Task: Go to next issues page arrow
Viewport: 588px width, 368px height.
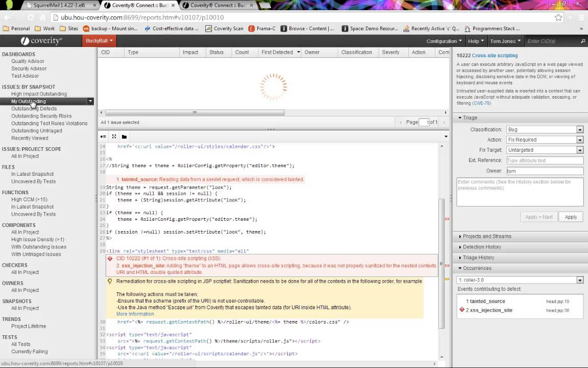Action: tap(444, 122)
